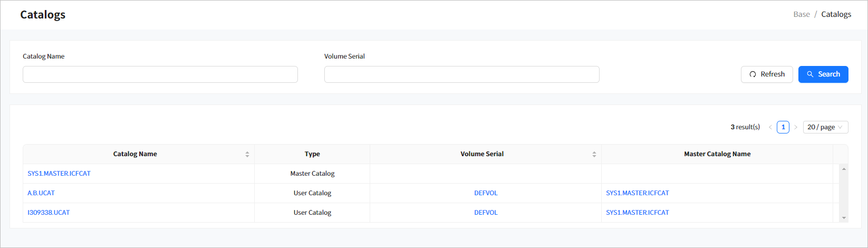Navigate to Base in the breadcrumb

pos(801,14)
